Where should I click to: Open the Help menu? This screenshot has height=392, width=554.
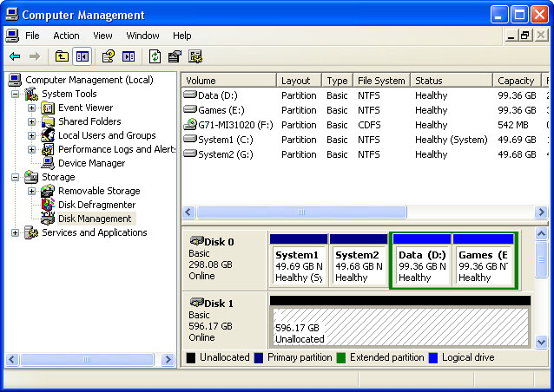pyautogui.click(x=182, y=36)
